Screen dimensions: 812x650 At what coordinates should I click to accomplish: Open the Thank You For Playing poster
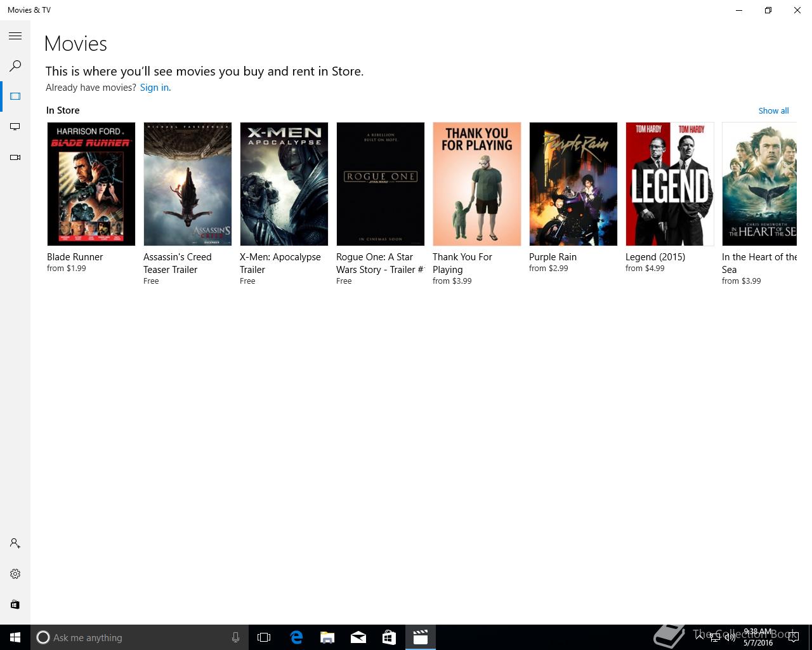[477, 184]
